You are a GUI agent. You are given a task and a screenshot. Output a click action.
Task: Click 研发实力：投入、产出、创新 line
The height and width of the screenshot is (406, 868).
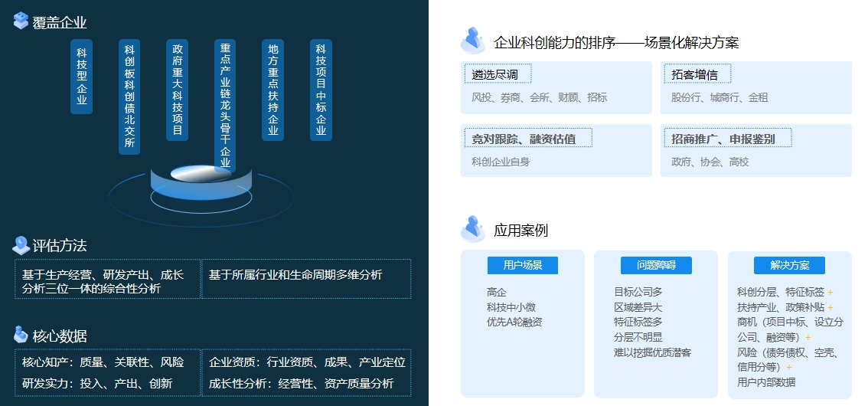point(97,383)
